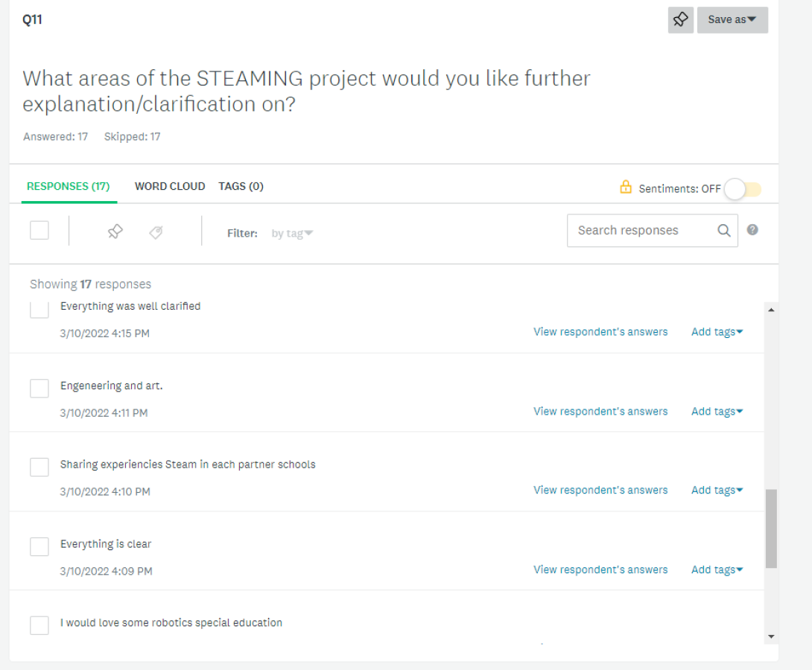Click the 'Everything was well clarified' response text
Viewport: 812px width, 670px height.
point(130,306)
